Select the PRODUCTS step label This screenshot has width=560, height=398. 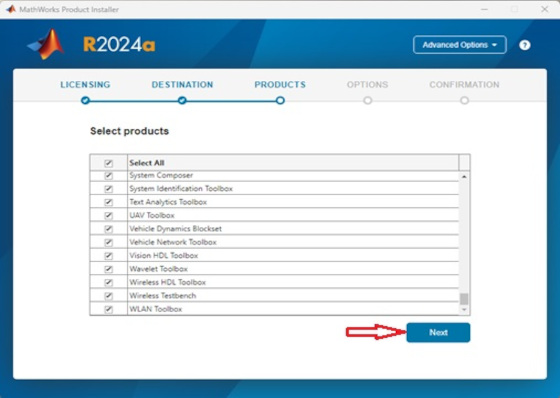pyautogui.click(x=280, y=85)
